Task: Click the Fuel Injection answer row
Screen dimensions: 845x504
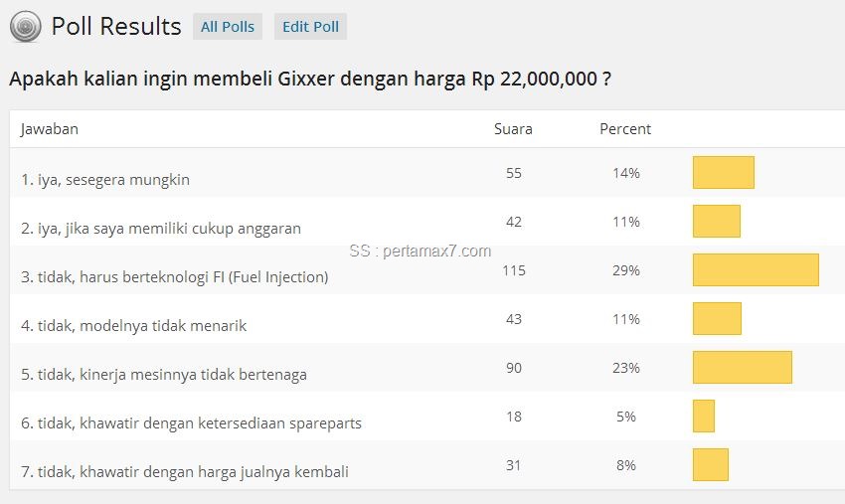Action: click(175, 277)
